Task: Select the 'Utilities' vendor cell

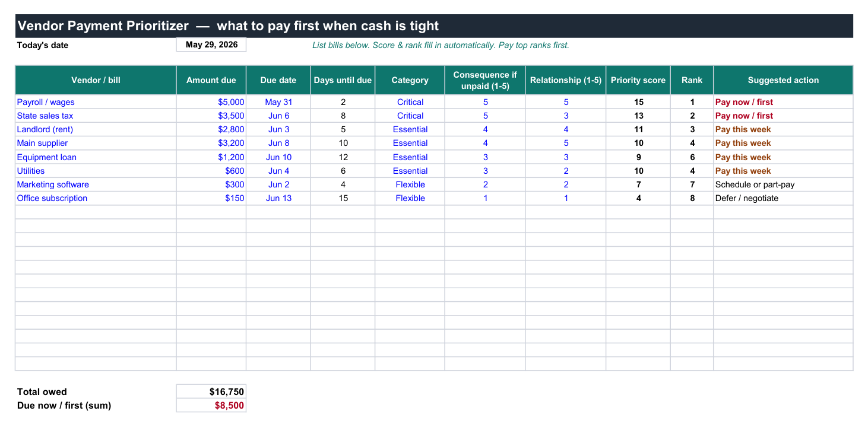Action: 96,171
